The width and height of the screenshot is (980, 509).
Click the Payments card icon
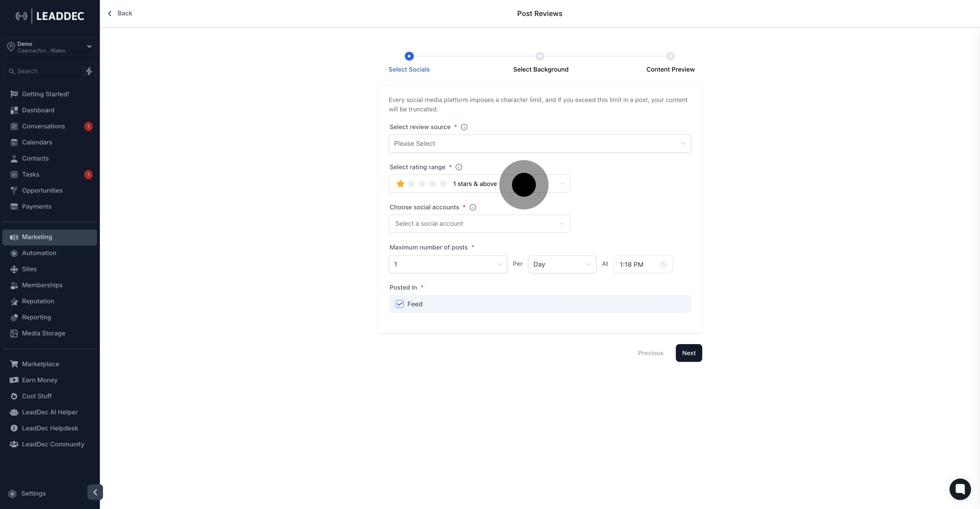[x=14, y=207]
